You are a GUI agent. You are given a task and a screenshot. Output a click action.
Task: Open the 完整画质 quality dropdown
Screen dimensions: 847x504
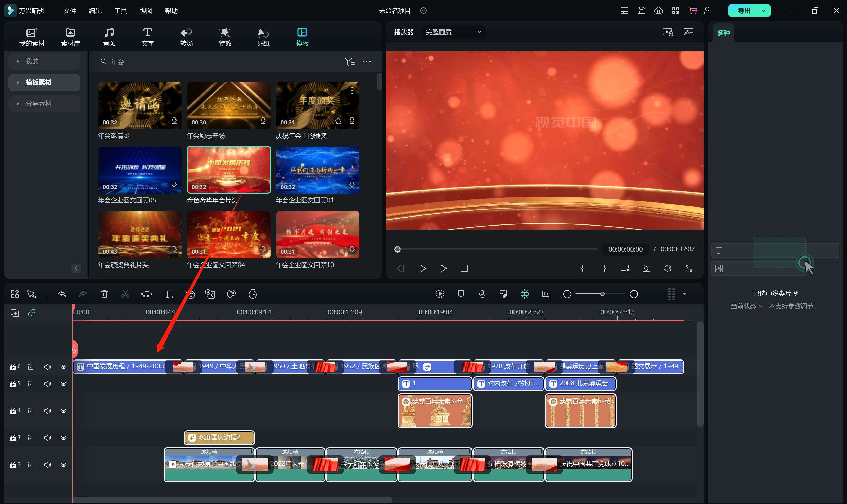coord(453,32)
